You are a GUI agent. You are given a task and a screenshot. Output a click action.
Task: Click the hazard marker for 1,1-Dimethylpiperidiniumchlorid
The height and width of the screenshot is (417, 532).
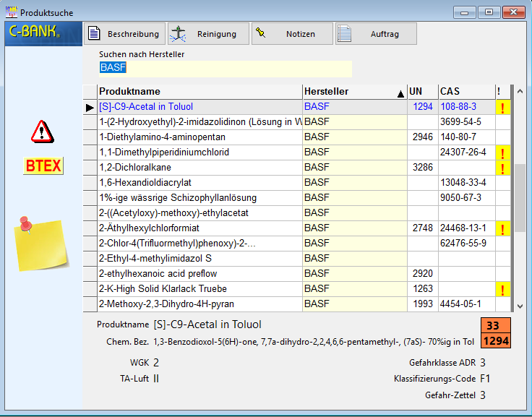click(502, 152)
